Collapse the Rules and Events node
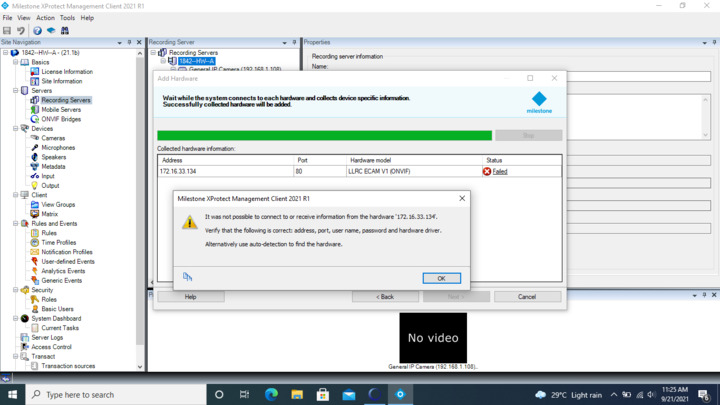 point(16,224)
